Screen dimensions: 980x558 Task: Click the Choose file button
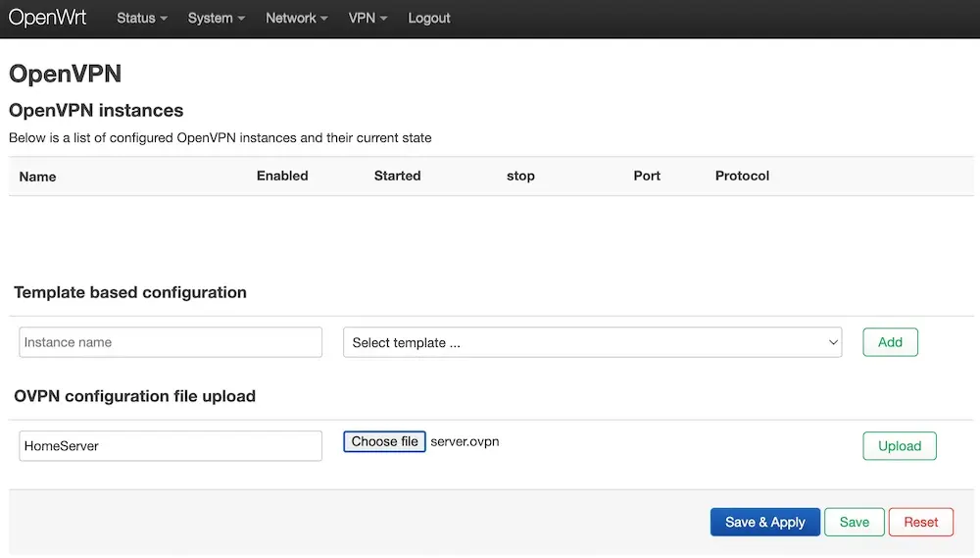(384, 441)
